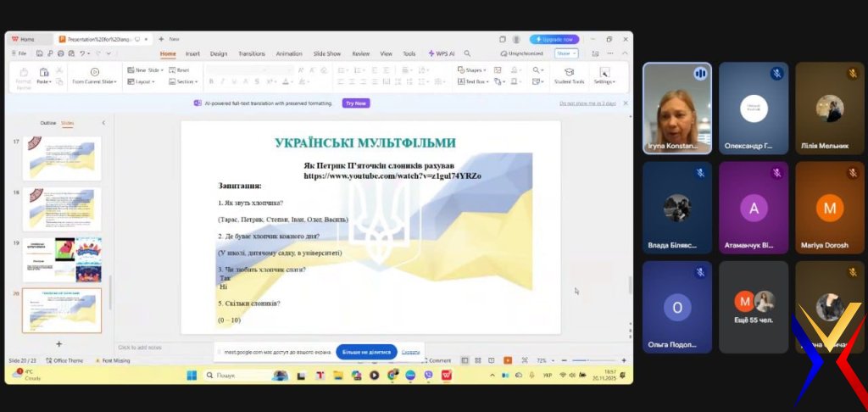Click the Reset slide icon
The image size is (868, 412).
point(179,70)
